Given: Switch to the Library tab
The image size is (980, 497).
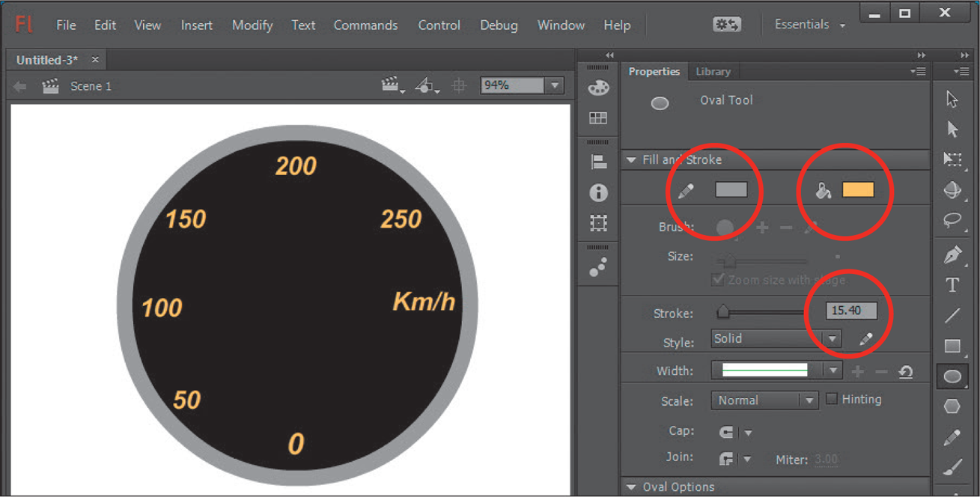Looking at the screenshot, I should (x=713, y=71).
